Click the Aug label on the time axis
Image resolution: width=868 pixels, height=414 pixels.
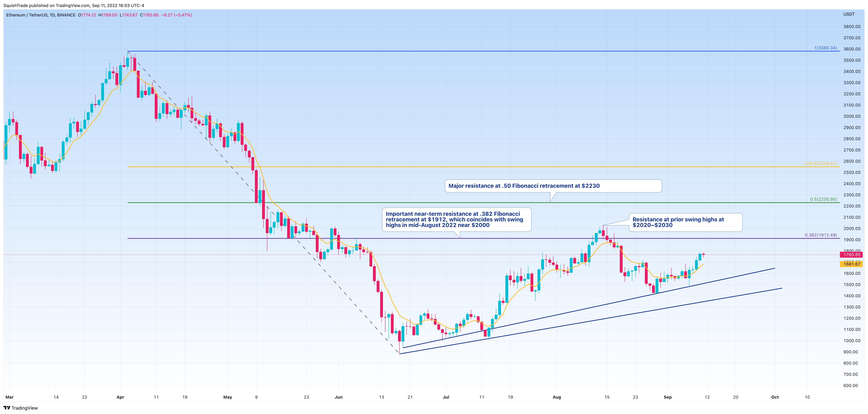click(557, 397)
